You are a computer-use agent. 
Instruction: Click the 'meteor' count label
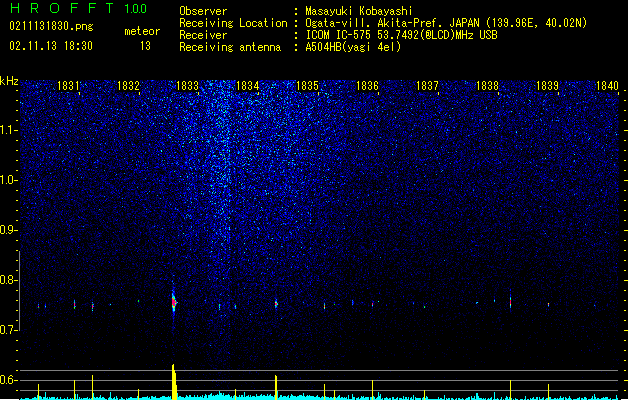click(142, 31)
